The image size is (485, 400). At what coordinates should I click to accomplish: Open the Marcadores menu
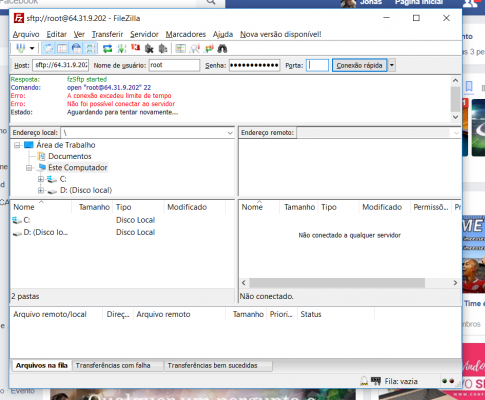pos(186,34)
